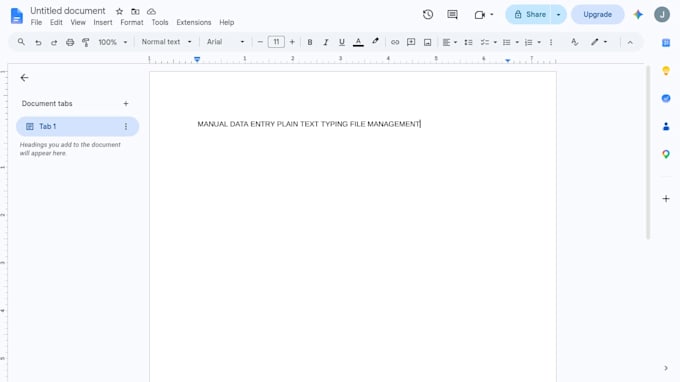The height and width of the screenshot is (382, 680).
Task: Open spelling and grammar check
Action: pyautogui.click(x=574, y=42)
